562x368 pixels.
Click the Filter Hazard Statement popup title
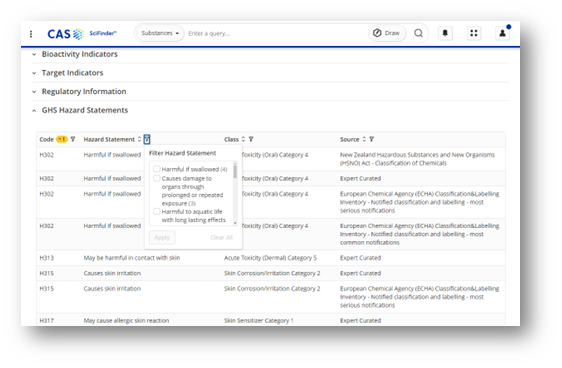coord(182,153)
